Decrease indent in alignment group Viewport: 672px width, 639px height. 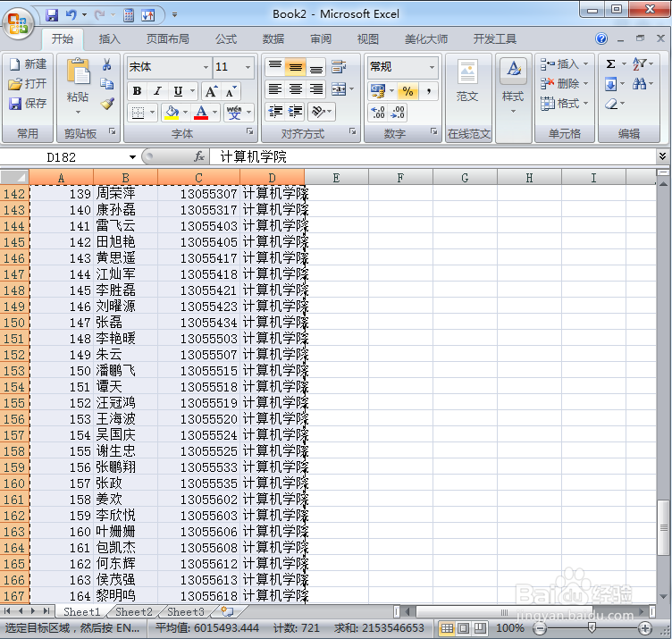point(275,112)
